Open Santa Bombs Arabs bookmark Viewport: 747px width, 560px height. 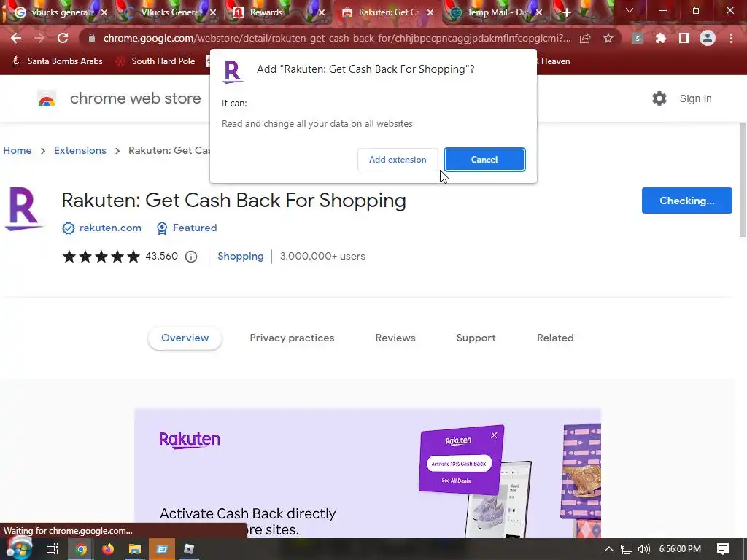click(x=57, y=61)
